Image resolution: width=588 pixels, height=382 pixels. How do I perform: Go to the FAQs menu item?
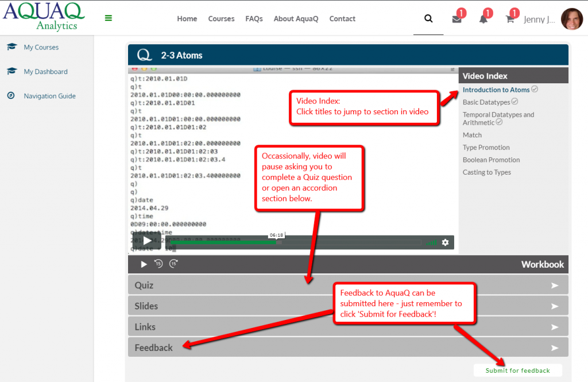254,18
